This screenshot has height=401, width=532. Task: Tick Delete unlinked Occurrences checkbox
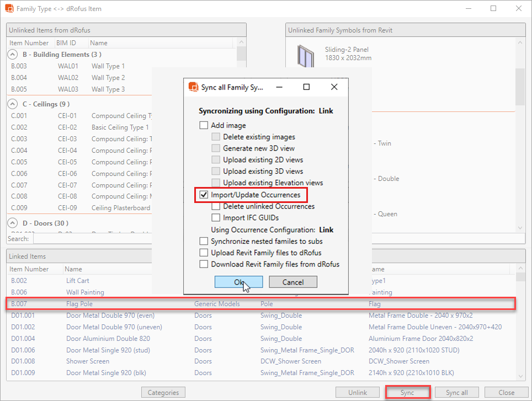[x=216, y=206]
